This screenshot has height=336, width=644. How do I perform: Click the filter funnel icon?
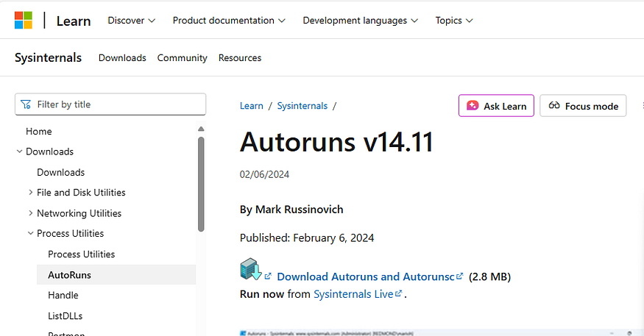tap(26, 104)
